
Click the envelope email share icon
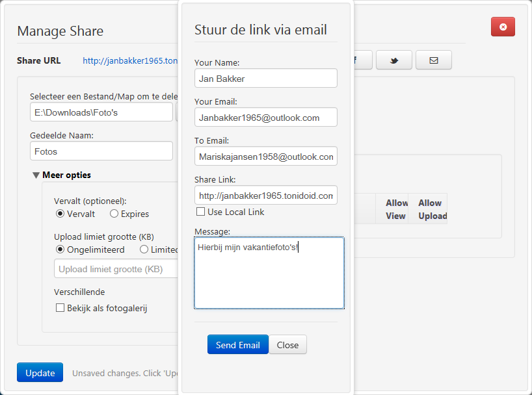tap(433, 60)
